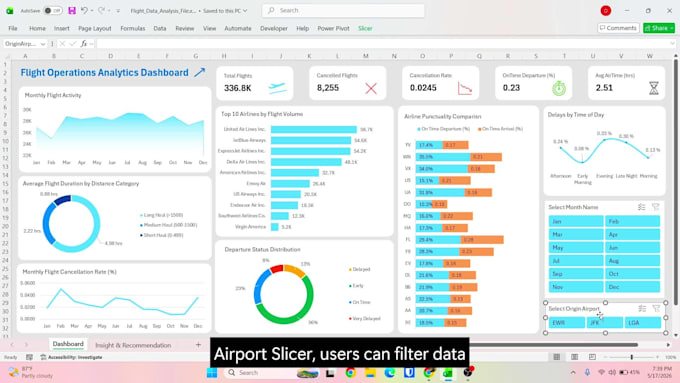Click the green Share button
680x383 pixels.
(x=659, y=28)
